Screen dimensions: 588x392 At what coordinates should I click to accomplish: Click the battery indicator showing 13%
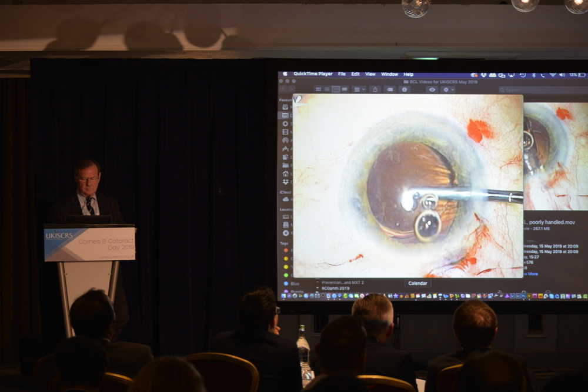tap(577, 75)
